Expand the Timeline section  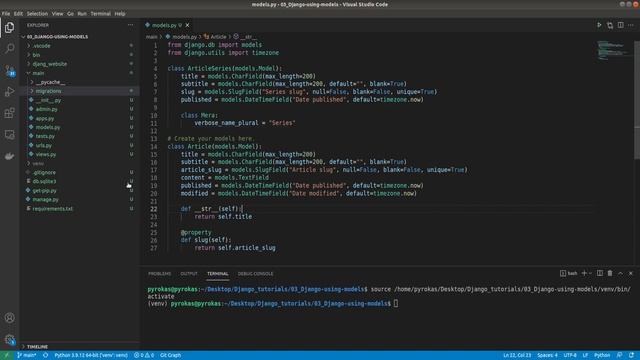[37, 347]
